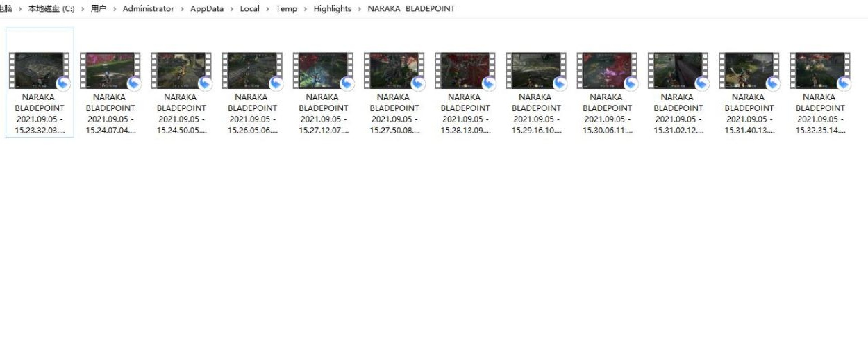Screen dimensions: 868x339
Task: Click file name text ending 15.31.02.12
Action: [x=678, y=114]
